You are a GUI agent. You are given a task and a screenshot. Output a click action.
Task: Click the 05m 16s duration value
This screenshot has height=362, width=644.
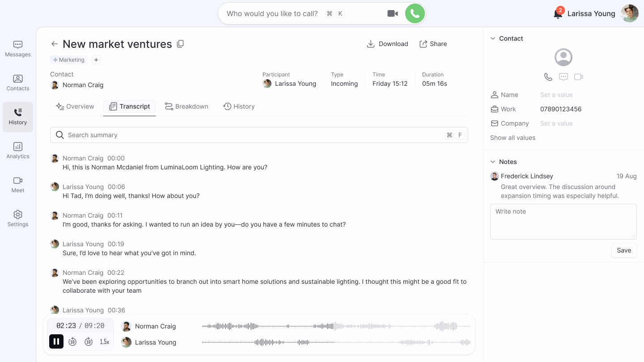tap(435, 84)
